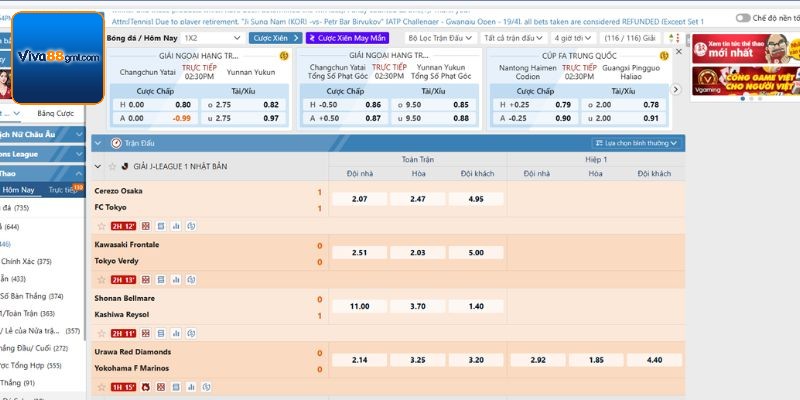800x400 pixels.
Task: Switch to the Hôm Nay tab
Action: 18,190
